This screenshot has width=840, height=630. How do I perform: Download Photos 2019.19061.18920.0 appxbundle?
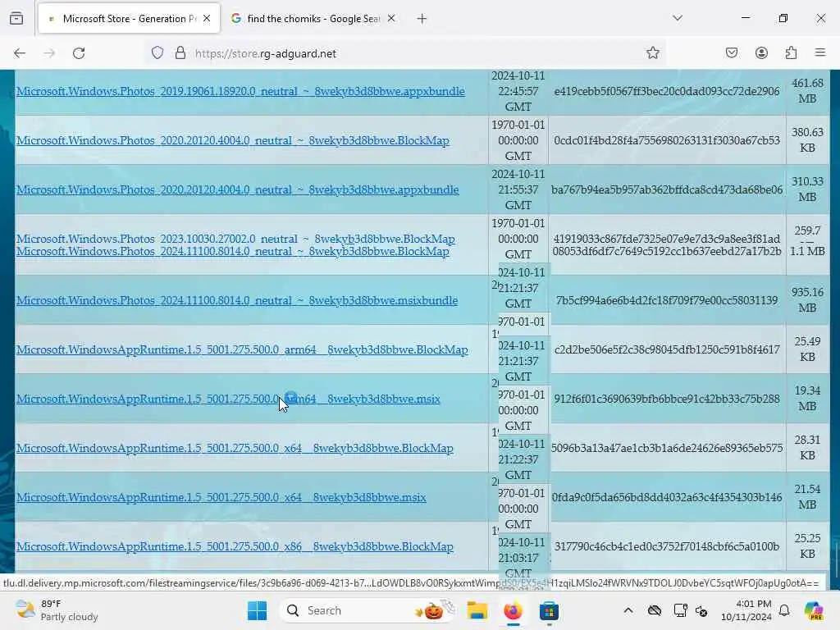[x=240, y=91]
